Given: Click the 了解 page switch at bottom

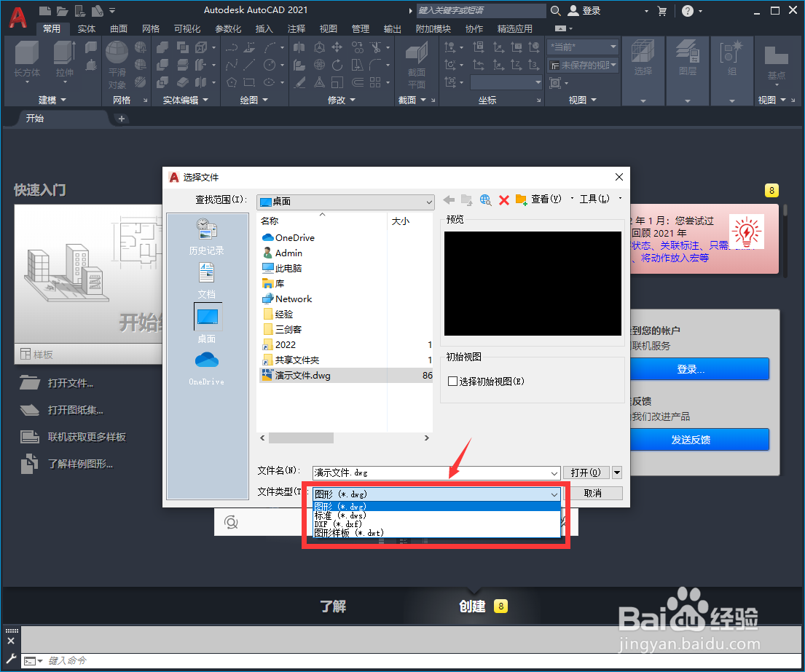Looking at the screenshot, I should tap(333, 606).
